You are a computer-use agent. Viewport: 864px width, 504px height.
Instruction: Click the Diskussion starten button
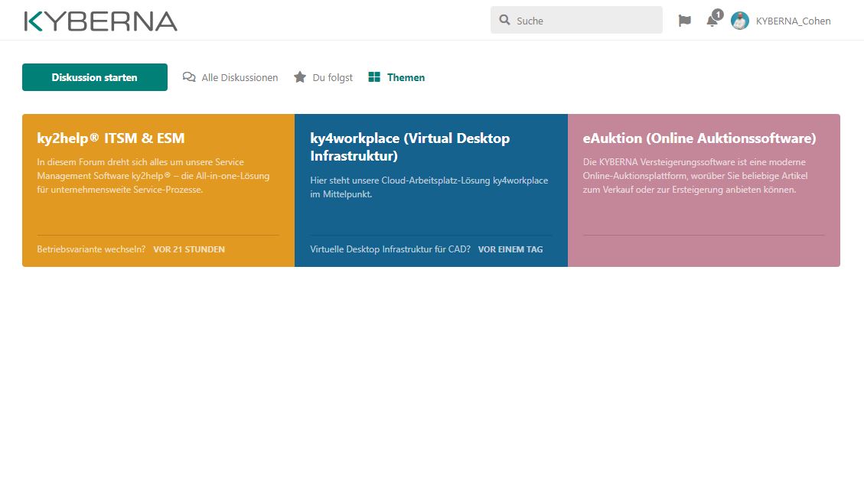[95, 77]
